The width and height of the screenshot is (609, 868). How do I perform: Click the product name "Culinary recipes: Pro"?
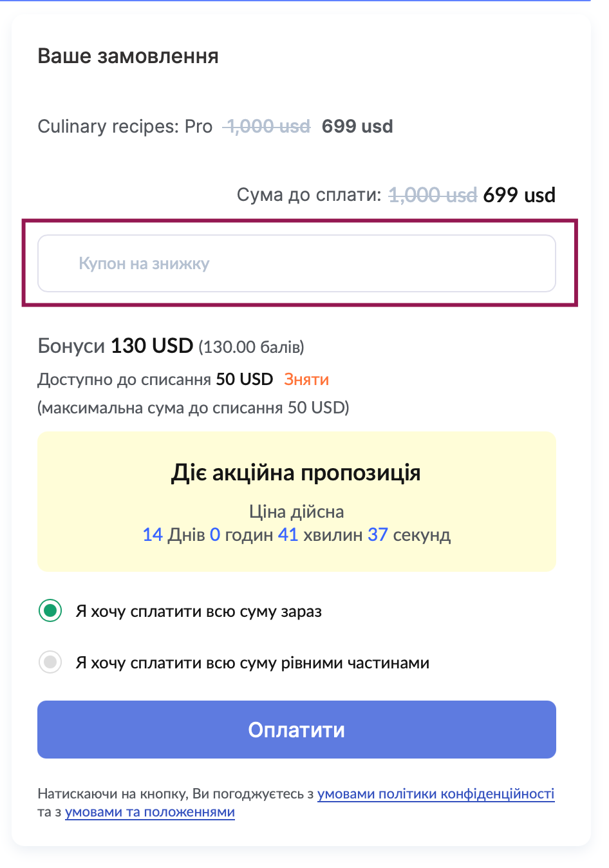(125, 126)
